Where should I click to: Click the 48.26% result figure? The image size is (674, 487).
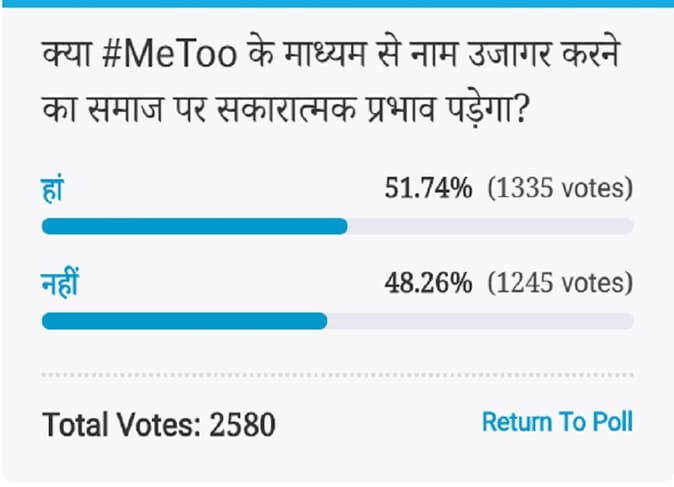[x=429, y=283]
